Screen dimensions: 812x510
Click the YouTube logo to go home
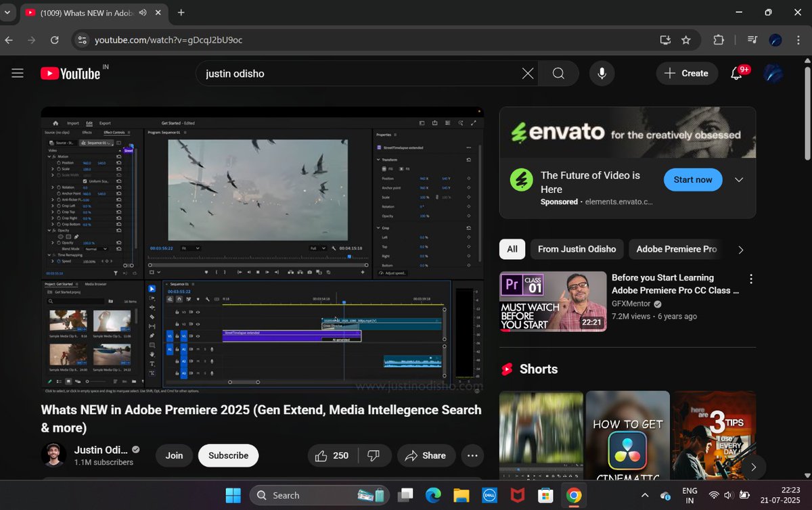pos(70,73)
